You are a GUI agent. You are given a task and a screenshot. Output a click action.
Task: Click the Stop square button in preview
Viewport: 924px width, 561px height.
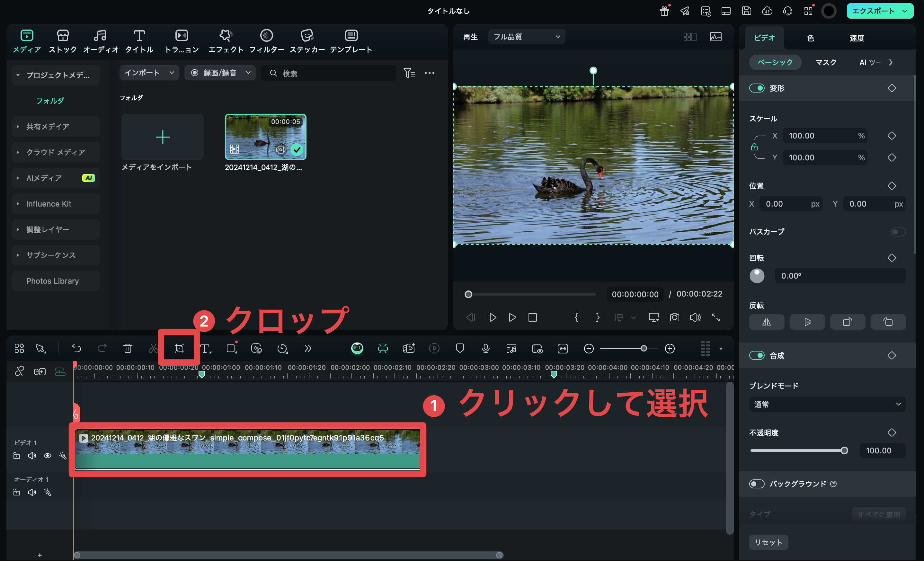tap(532, 317)
